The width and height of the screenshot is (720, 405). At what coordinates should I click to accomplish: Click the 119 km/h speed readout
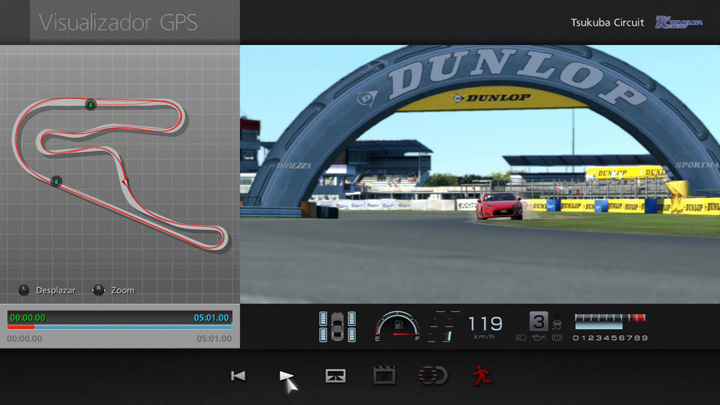[x=485, y=324]
